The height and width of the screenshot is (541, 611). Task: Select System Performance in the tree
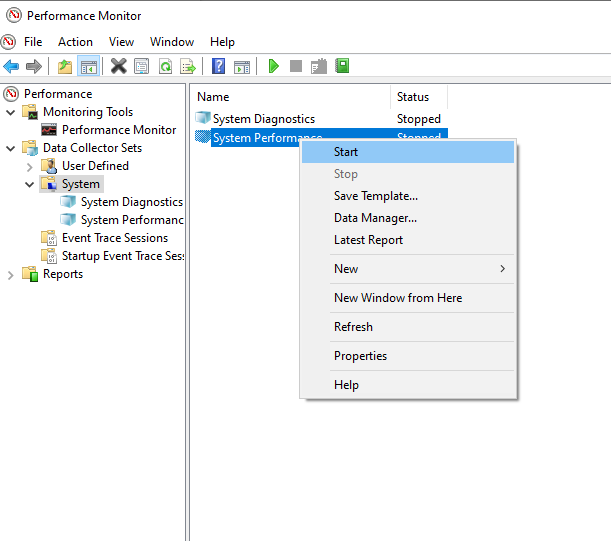(x=132, y=220)
